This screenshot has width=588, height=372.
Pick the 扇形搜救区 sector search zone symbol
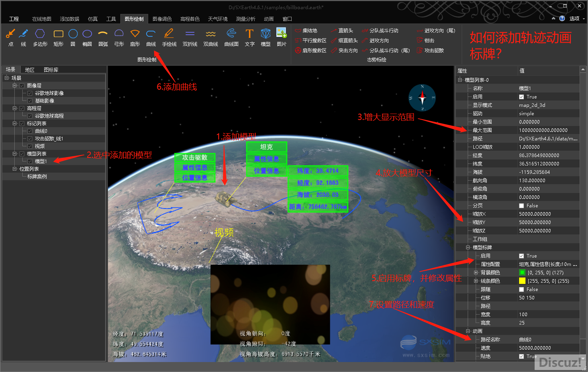[x=311, y=51]
